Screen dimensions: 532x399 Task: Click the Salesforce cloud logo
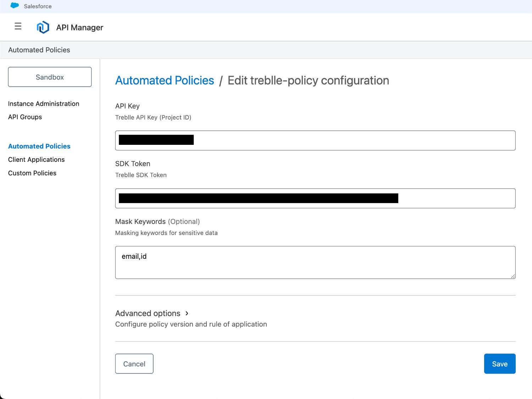click(14, 6)
